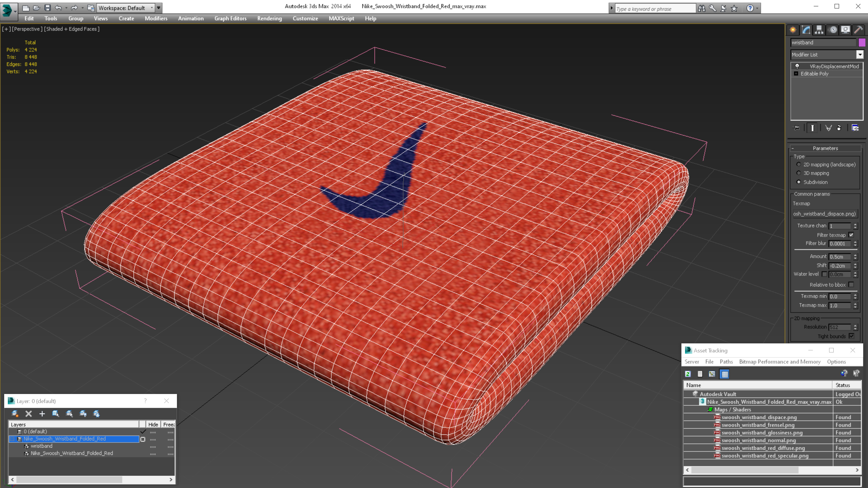Open Paths menu in Asset Tracking

[726, 361]
